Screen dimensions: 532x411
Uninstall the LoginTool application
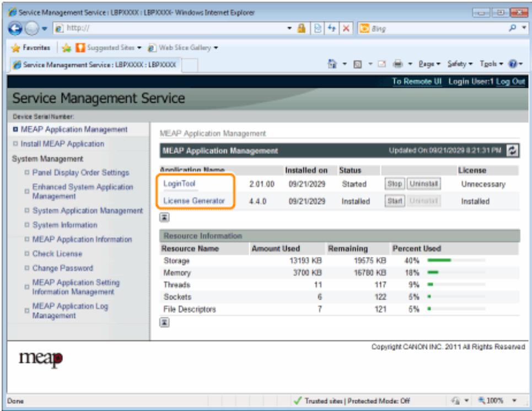[423, 184]
